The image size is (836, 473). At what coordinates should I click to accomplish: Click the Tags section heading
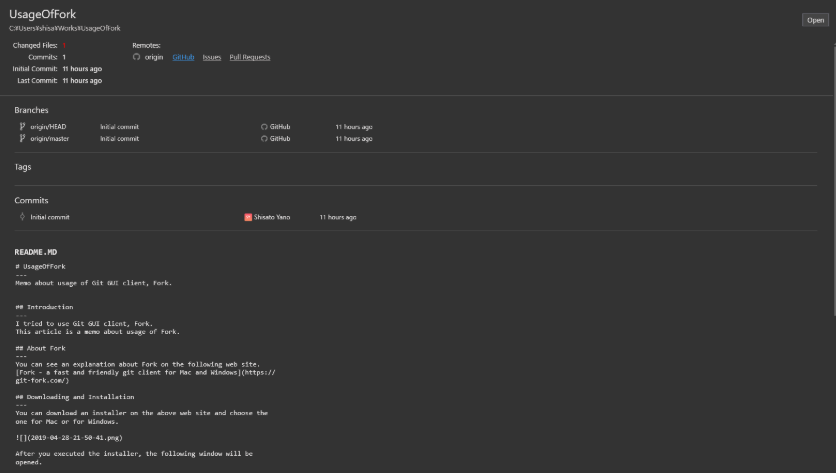[x=23, y=167]
